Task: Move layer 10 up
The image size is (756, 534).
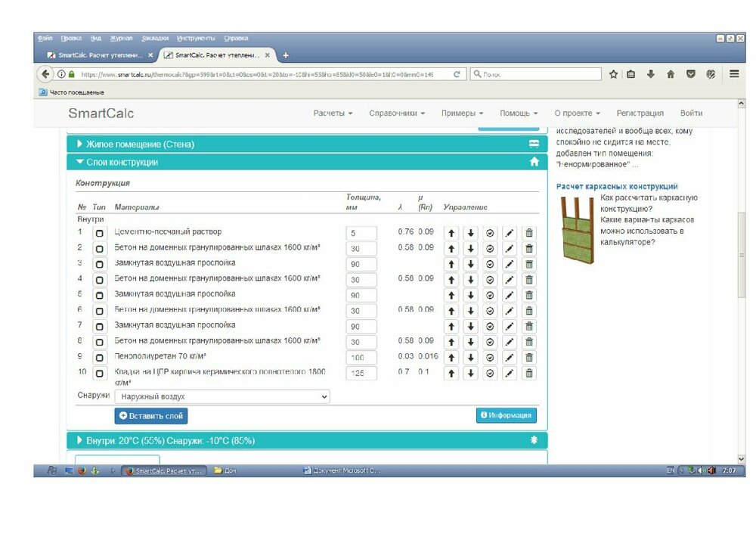Action: tap(451, 374)
